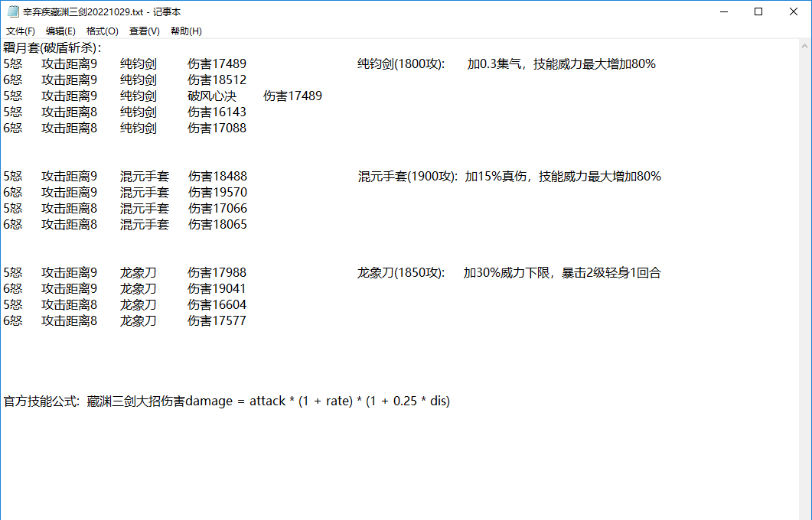Click 混元手套 in the 伤害18488 row

click(145, 176)
